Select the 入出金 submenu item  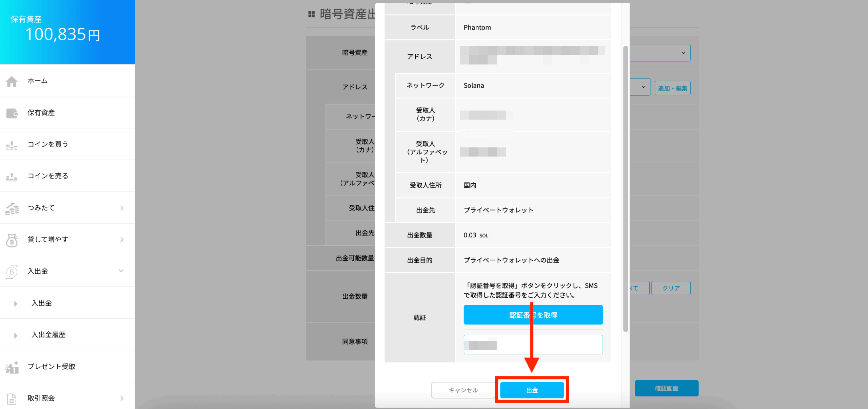pyautogui.click(x=42, y=303)
